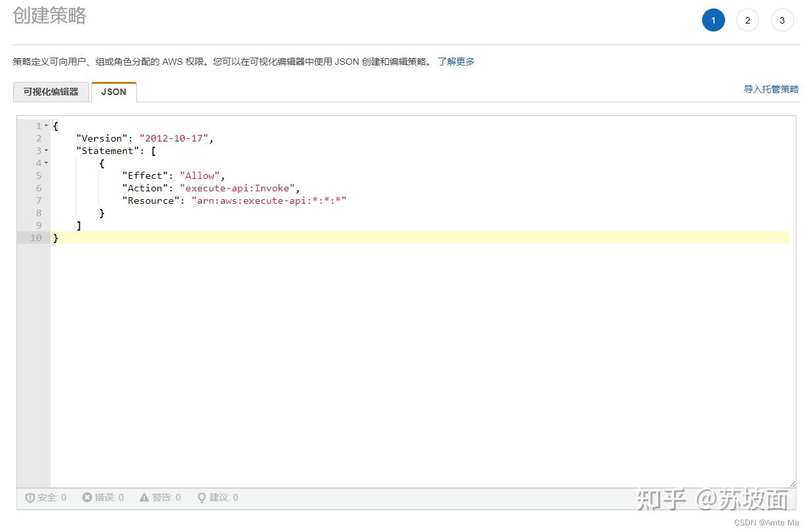809x532 pixels.
Task: Select step 3 circle indicator
Action: [781, 20]
